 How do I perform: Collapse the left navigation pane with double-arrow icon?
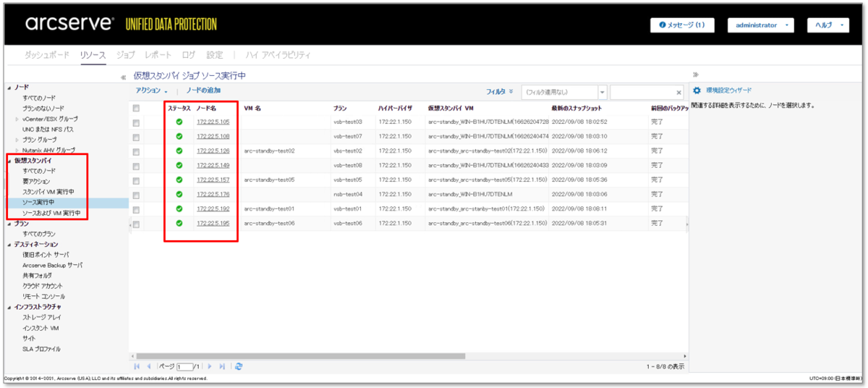pos(123,77)
